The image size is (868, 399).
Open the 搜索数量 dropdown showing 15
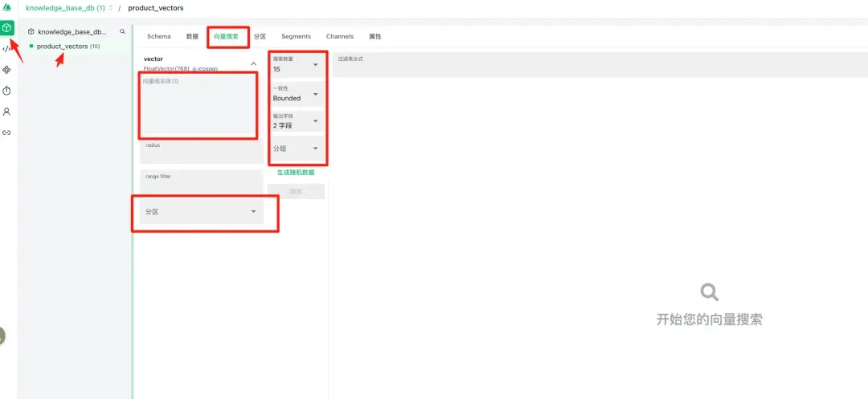tap(297, 65)
